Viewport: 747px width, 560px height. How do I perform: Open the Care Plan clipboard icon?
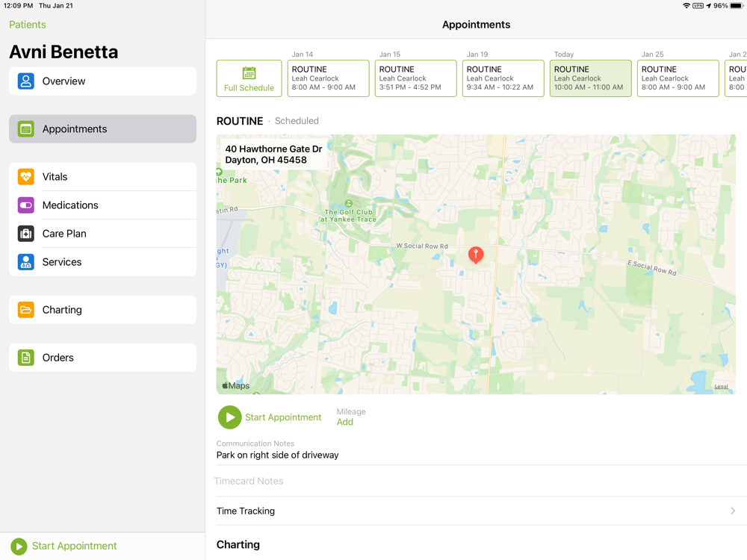coord(25,234)
